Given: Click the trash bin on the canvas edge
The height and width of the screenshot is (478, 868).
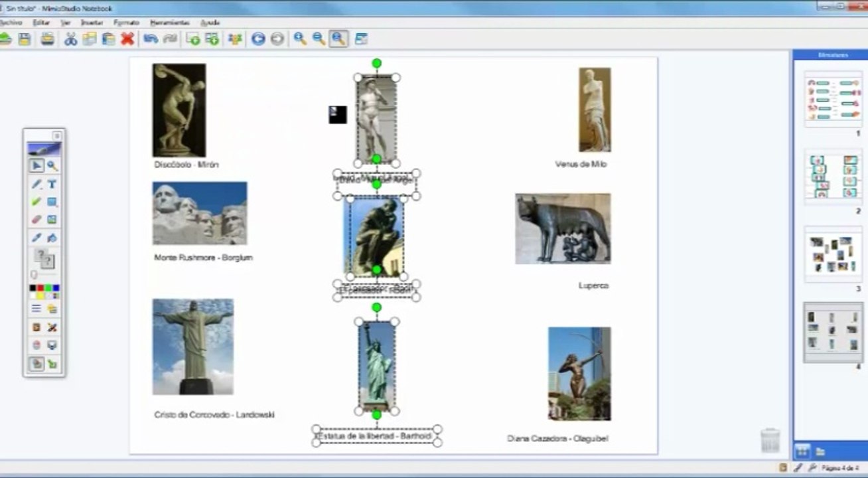Looking at the screenshot, I should tap(770, 441).
